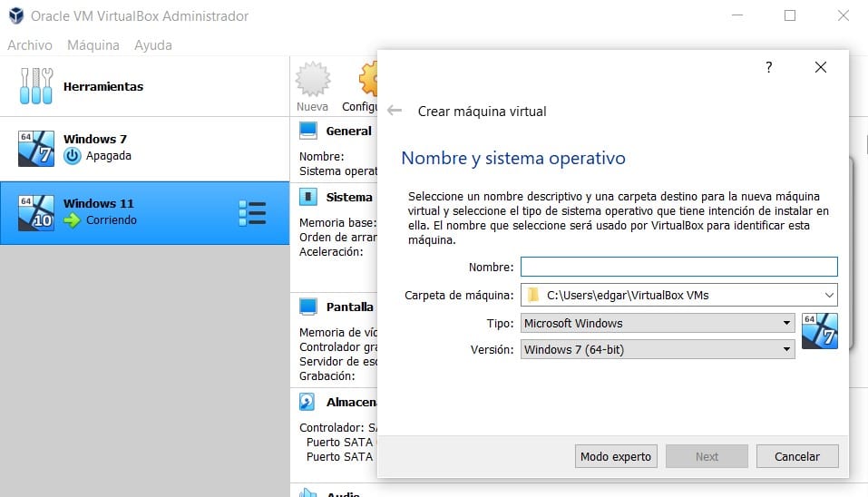Click the folder icon in Carpeta de máquina
868x497 pixels.
point(533,295)
